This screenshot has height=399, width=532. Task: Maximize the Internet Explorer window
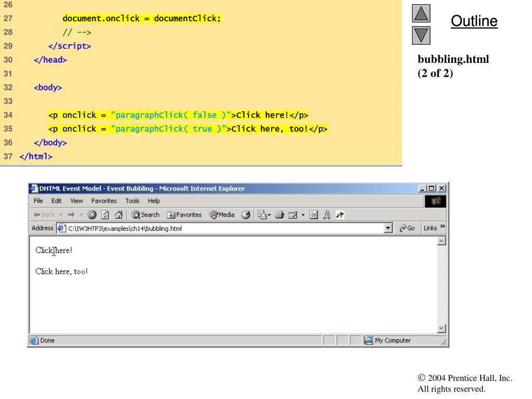tap(431, 188)
